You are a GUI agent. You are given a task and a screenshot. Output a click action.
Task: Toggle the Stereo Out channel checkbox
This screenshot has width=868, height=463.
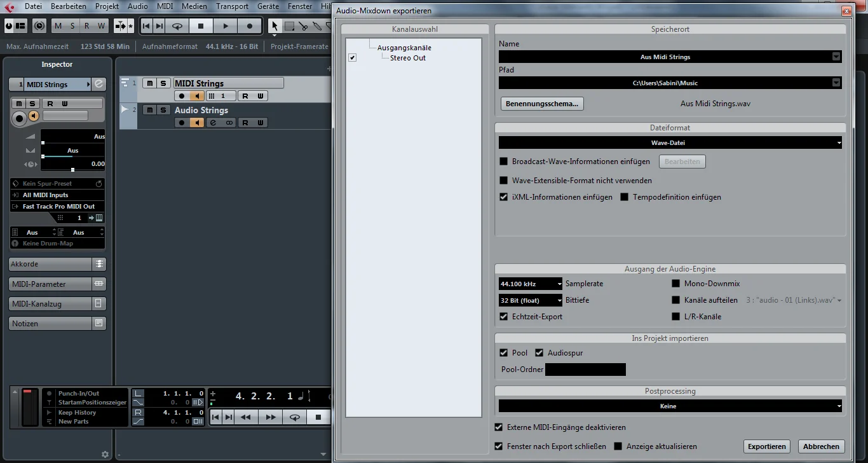[353, 58]
